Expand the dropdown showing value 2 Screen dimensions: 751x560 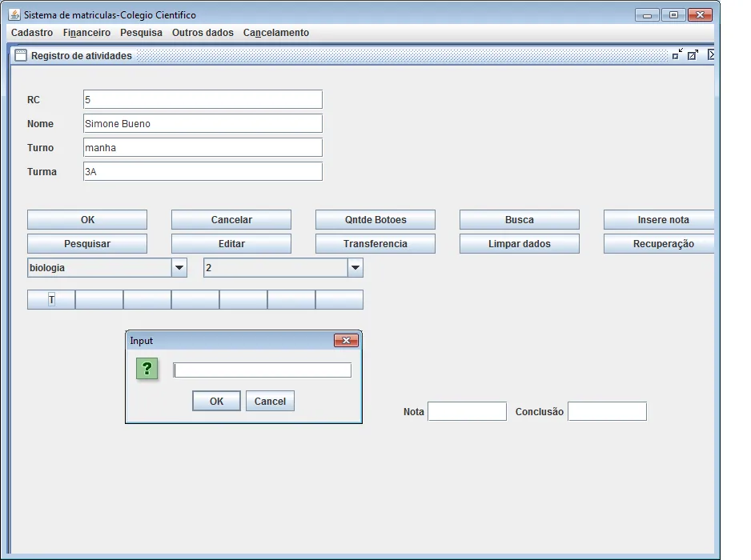coord(355,267)
